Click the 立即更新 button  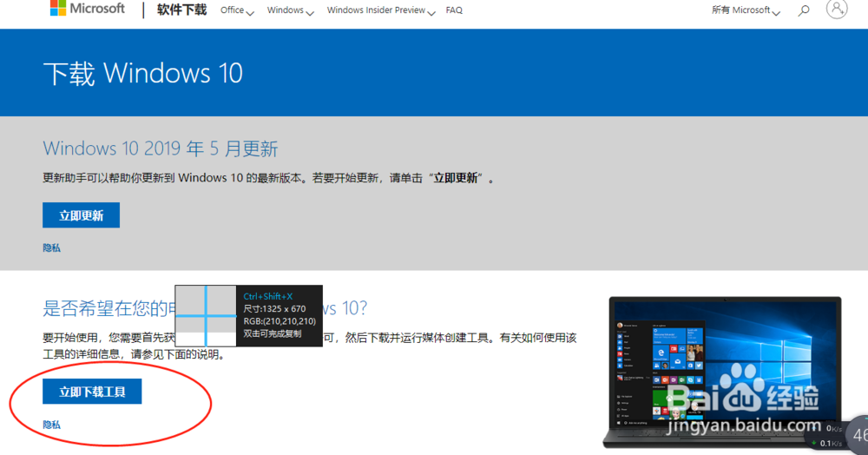pos(81,215)
